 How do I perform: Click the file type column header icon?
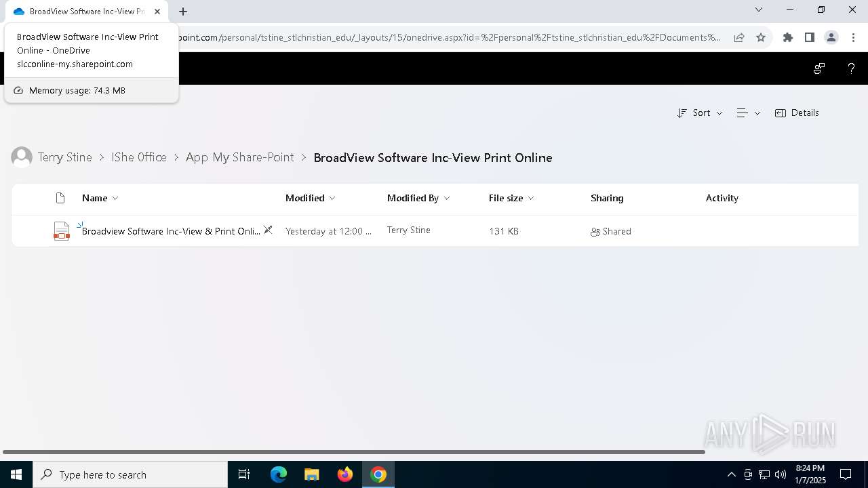coord(60,198)
